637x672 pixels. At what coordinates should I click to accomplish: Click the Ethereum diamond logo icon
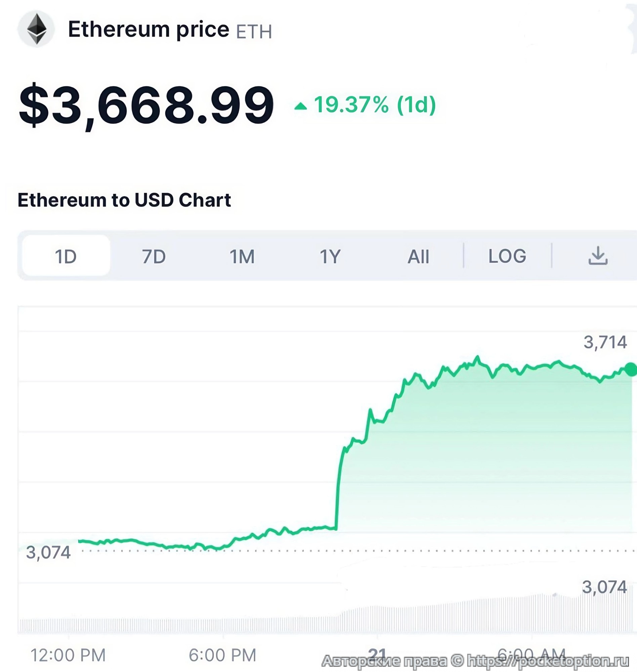[x=36, y=29]
